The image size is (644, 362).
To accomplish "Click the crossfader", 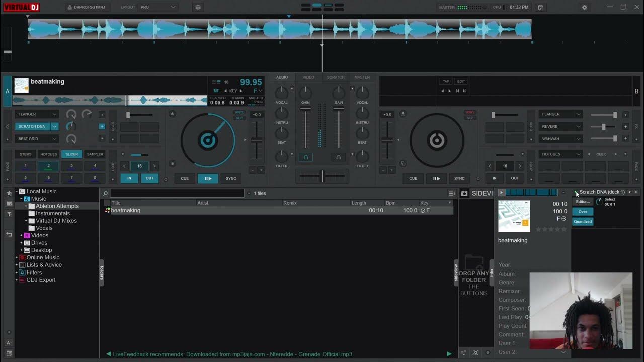I will pyautogui.click(x=322, y=176).
